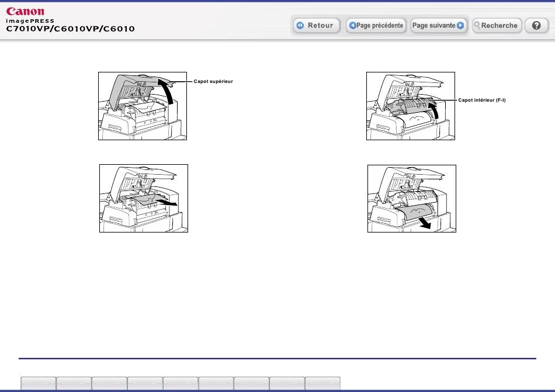Advance with the Page suivante button
555x392 pixels.
coord(438,26)
